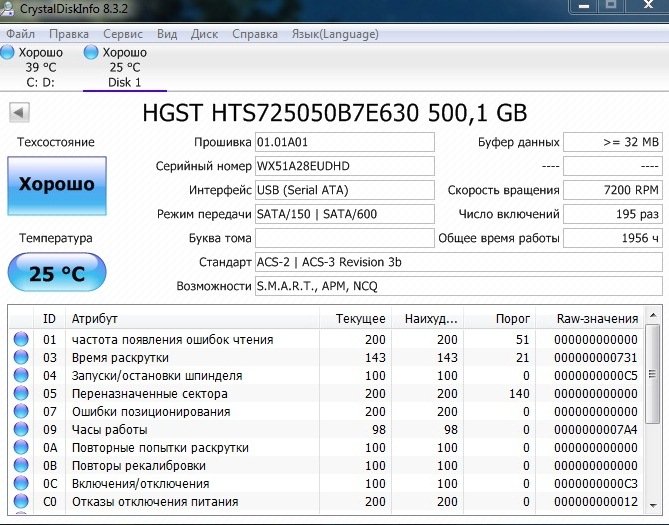Screen dimensions: 669x525
Task: Click the previous disk arrow button
Action: tap(19, 113)
